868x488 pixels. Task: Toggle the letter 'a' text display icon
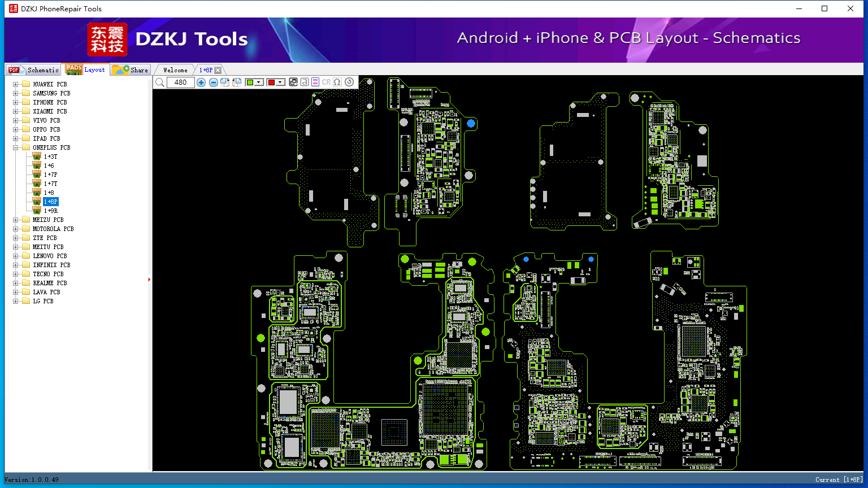[305, 82]
